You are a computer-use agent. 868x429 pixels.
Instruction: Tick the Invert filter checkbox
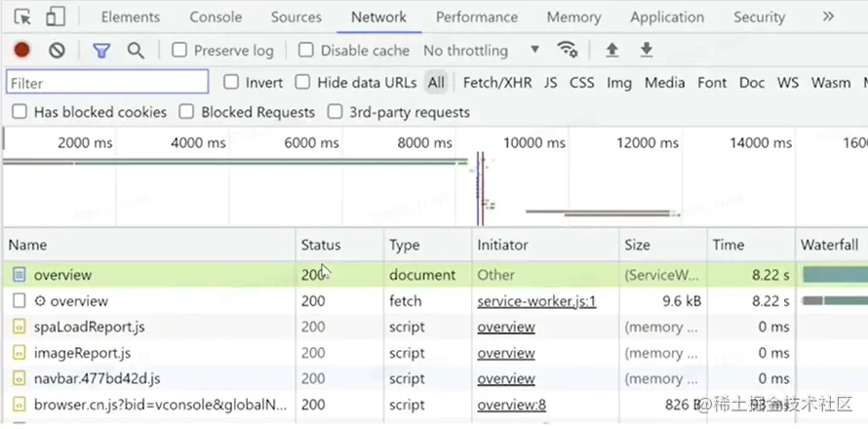click(231, 83)
